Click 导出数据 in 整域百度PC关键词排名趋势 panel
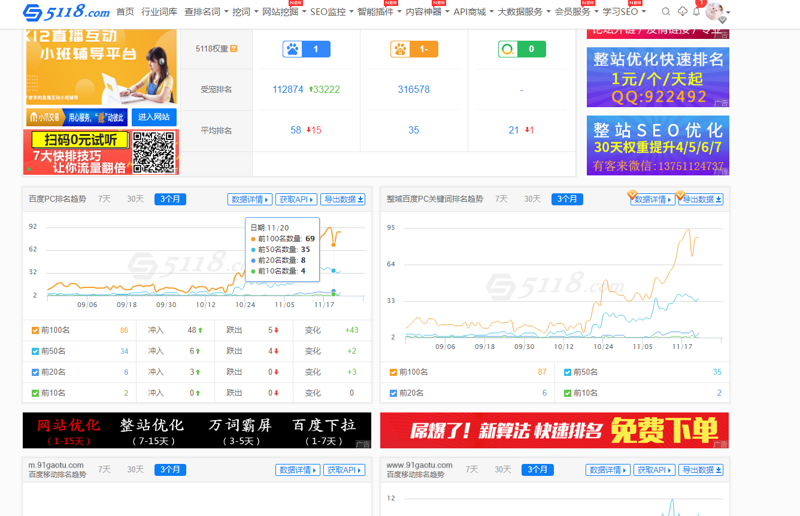The height and width of the screenshot is (516, 800). pyautogui.click(x=701, y=199)
